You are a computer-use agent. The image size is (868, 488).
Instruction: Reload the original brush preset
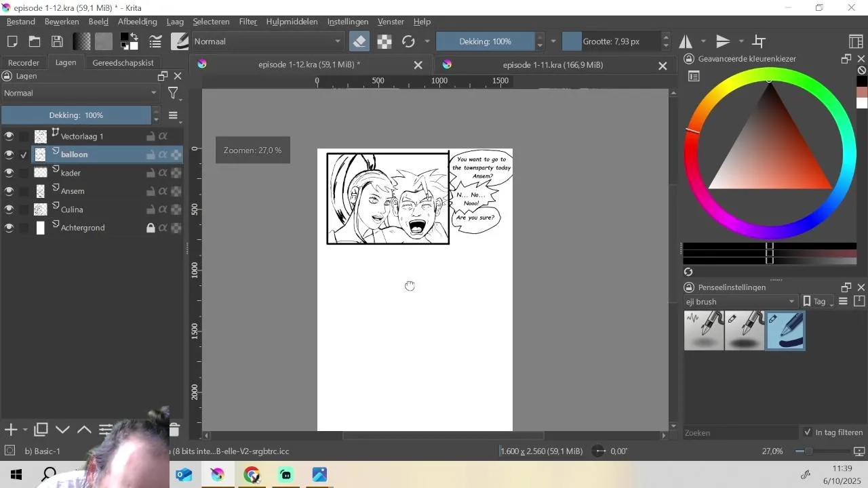point(408,41)
